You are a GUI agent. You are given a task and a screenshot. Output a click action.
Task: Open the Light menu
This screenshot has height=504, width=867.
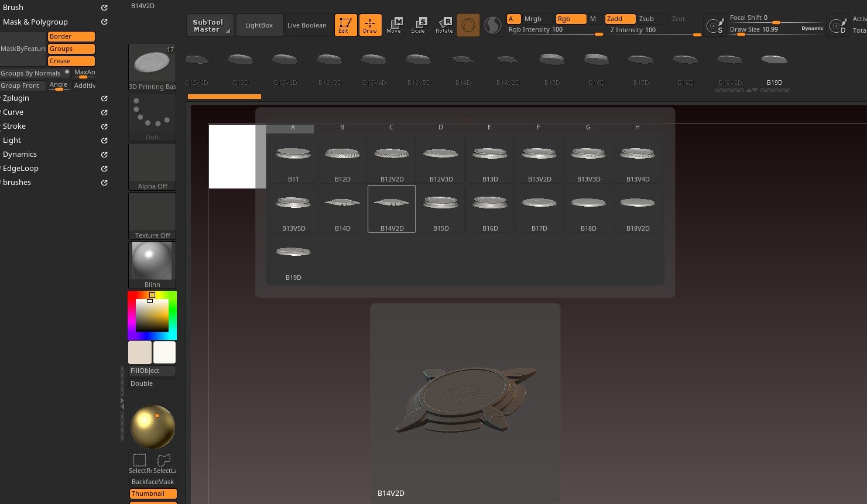(12, 140)
